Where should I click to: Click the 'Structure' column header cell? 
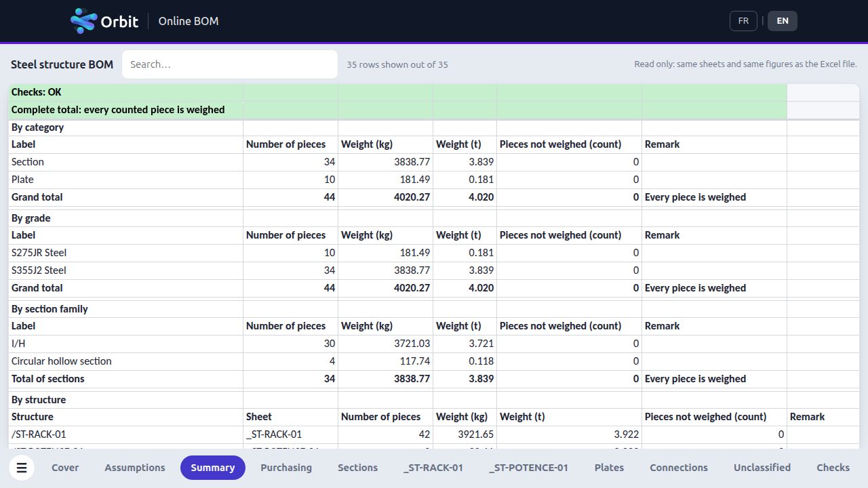point(126,417)
